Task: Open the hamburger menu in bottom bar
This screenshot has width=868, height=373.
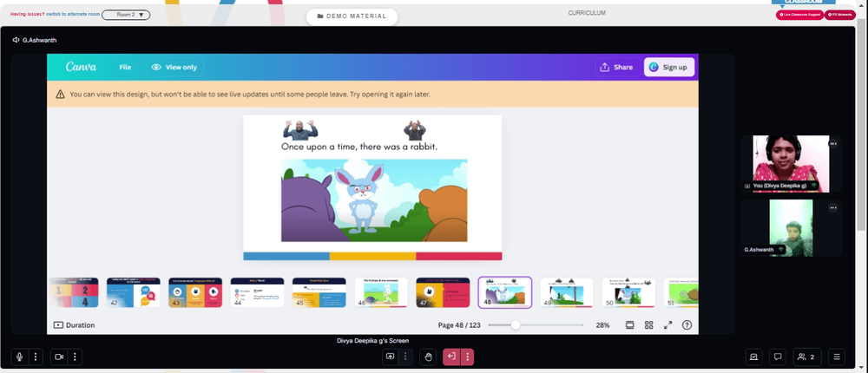Action: [x=837, y=357]
